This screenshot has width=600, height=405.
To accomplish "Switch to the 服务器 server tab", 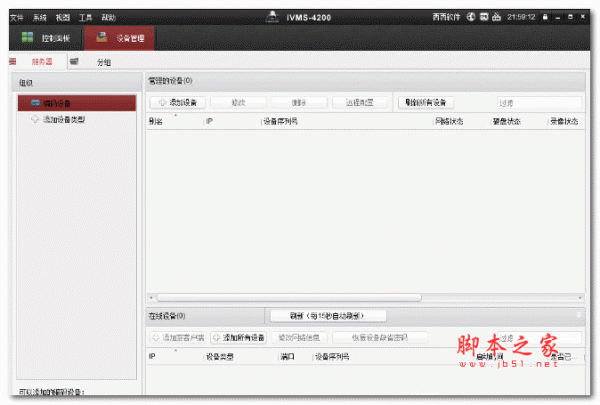I will point(42,62).
